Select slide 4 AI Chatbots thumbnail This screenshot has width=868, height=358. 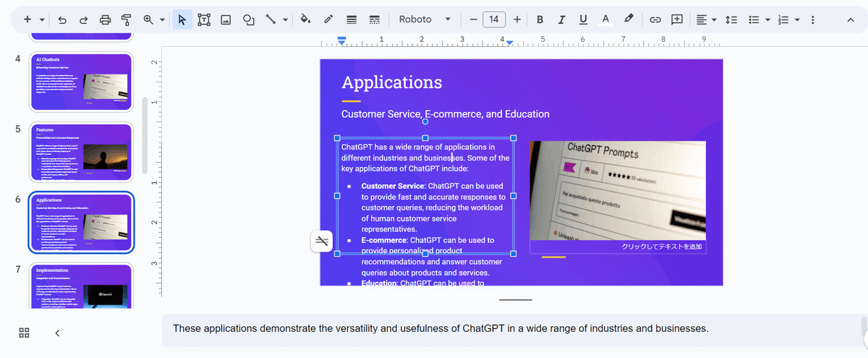click(82, 82)
